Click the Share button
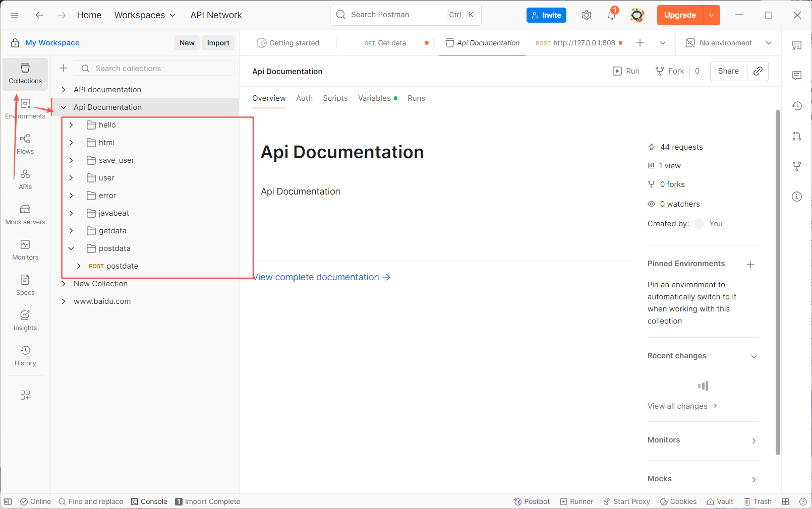 (x=728, y=71)
